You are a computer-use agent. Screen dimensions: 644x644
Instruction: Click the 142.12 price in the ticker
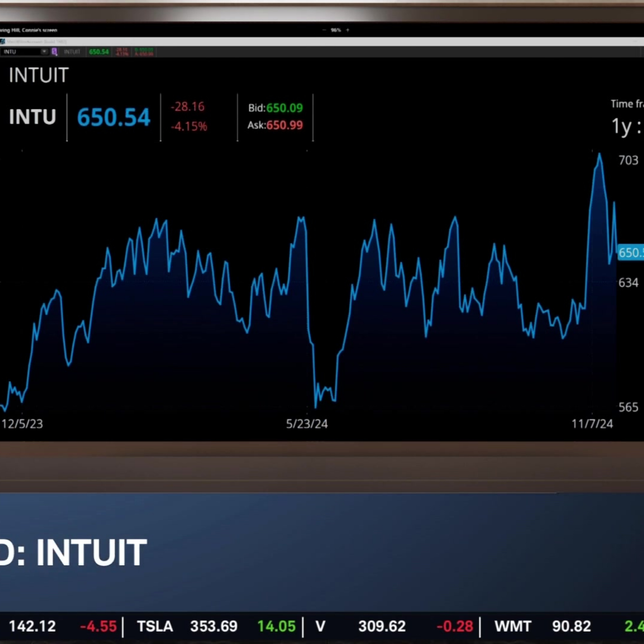[32, 626]
